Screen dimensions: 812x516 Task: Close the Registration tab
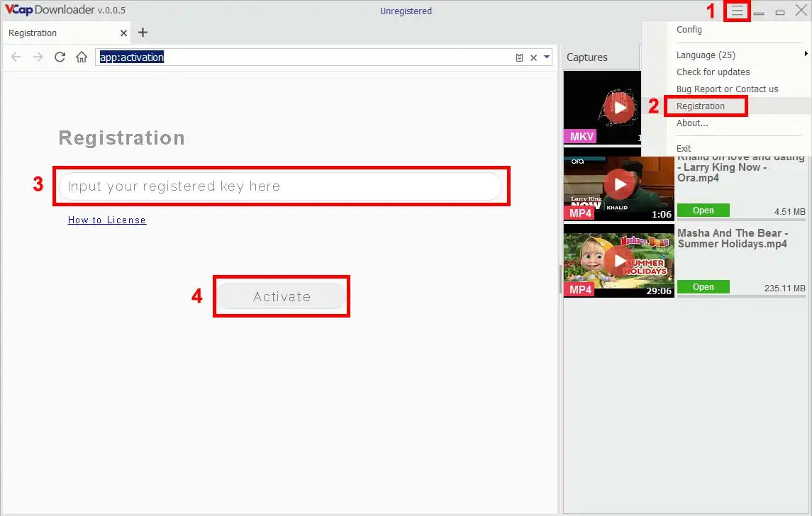[x=123, y=33]
